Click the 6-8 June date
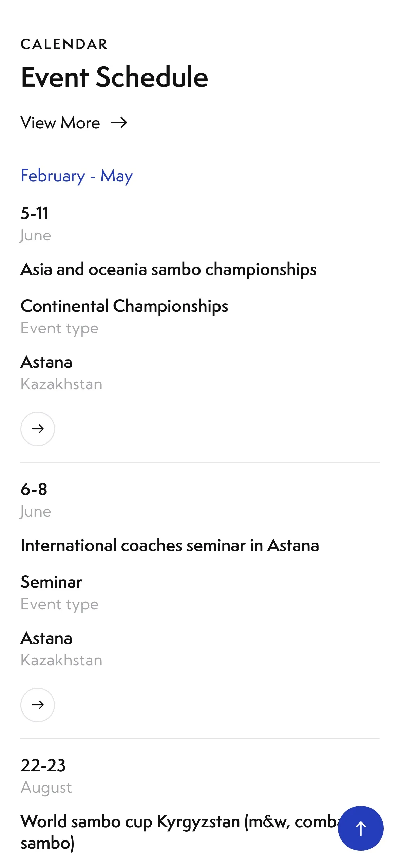Image resolution: width=400 pixels, height=868 pixels. 36,500
